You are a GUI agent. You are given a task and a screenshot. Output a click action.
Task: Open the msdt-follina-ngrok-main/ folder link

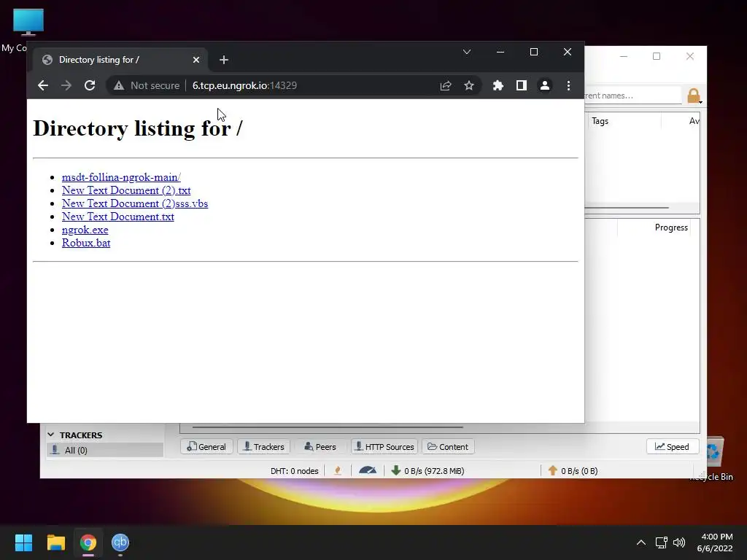[121, 177]
